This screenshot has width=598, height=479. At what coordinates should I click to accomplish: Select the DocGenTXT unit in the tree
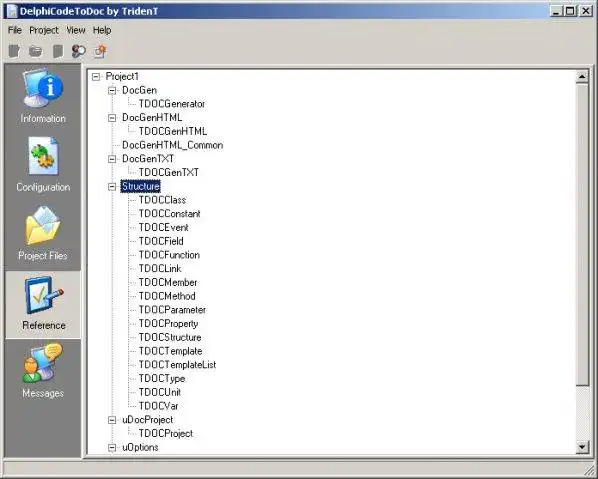coord(148,159)
